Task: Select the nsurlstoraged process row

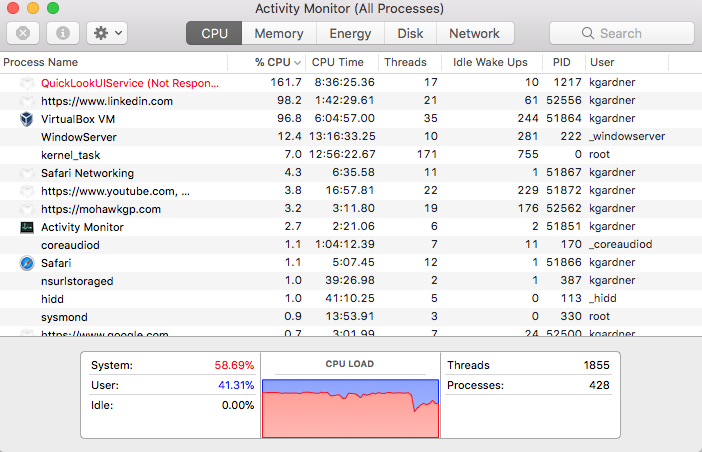Action: (x=351, y=281)
